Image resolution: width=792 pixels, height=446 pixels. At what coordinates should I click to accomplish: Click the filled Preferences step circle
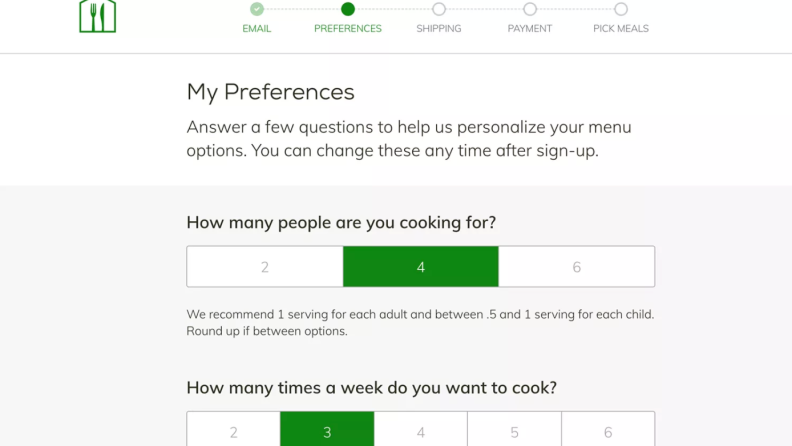(348, 9)
